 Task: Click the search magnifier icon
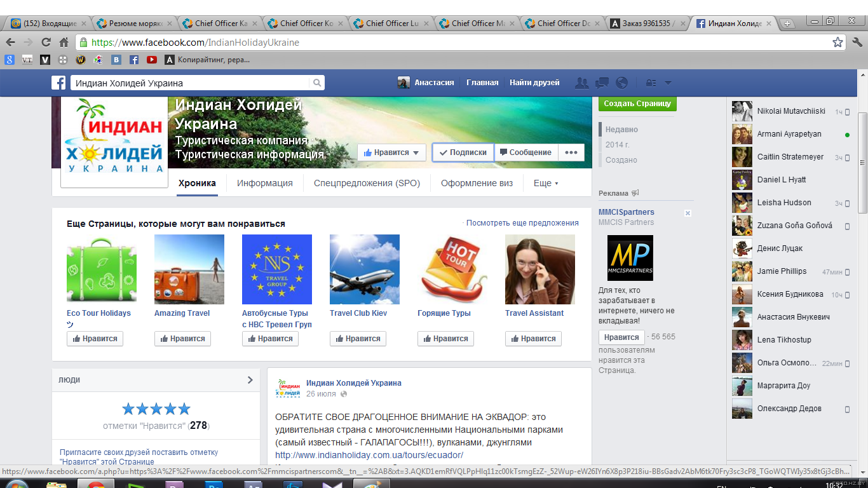[x=316, y=83]
